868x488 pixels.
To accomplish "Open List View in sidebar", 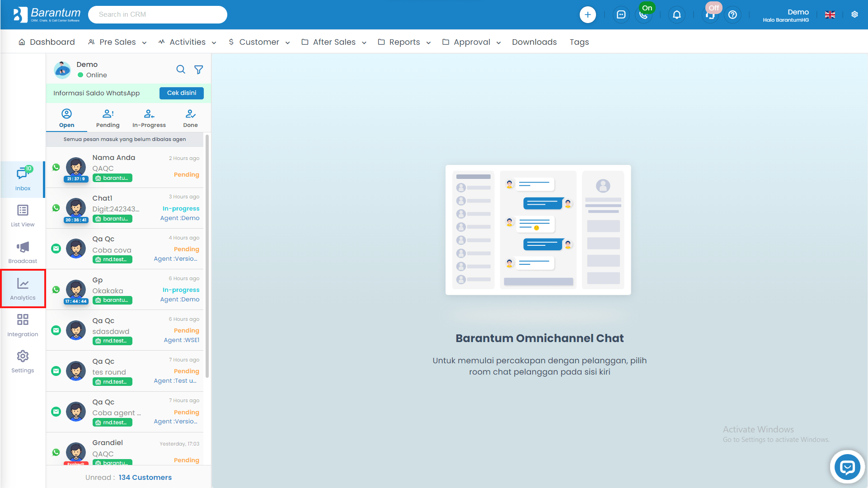I will click(23, 216).
